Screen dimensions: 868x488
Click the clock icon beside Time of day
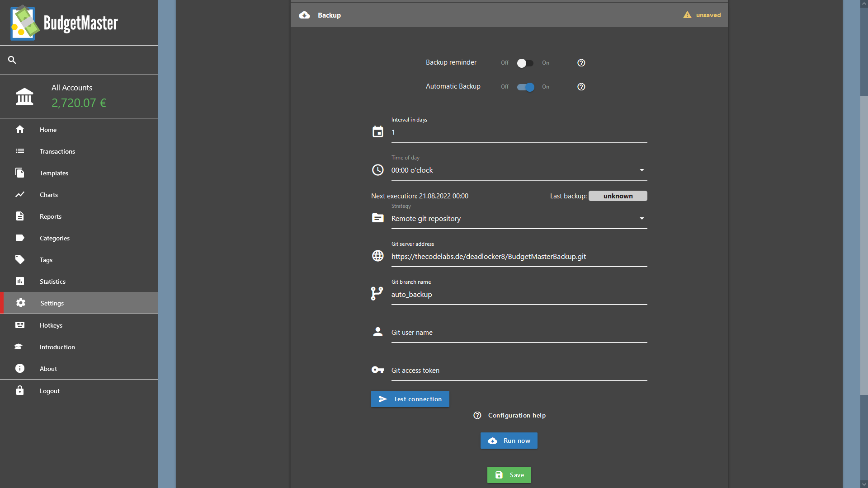378,169
